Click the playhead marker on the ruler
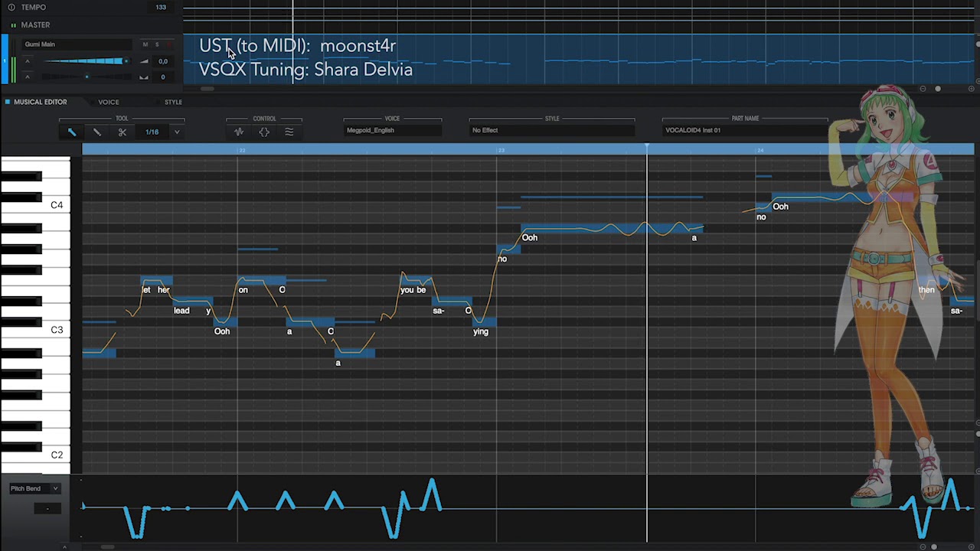 pyautogui.click(x=647, y=146)
